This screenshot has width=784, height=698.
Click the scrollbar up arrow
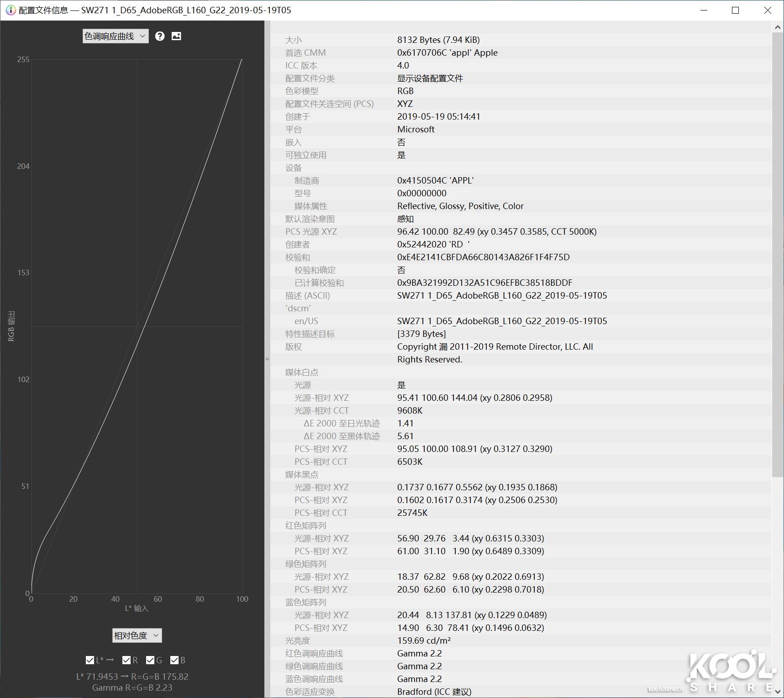778,27
